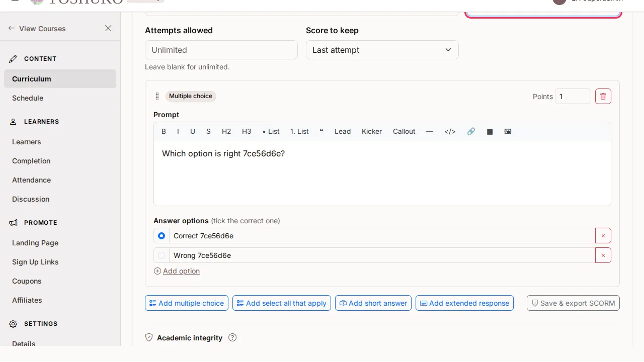The width and height of the screenshot is (644, 362).
Task: Set the H3 heading style
Action: (247, 131)
